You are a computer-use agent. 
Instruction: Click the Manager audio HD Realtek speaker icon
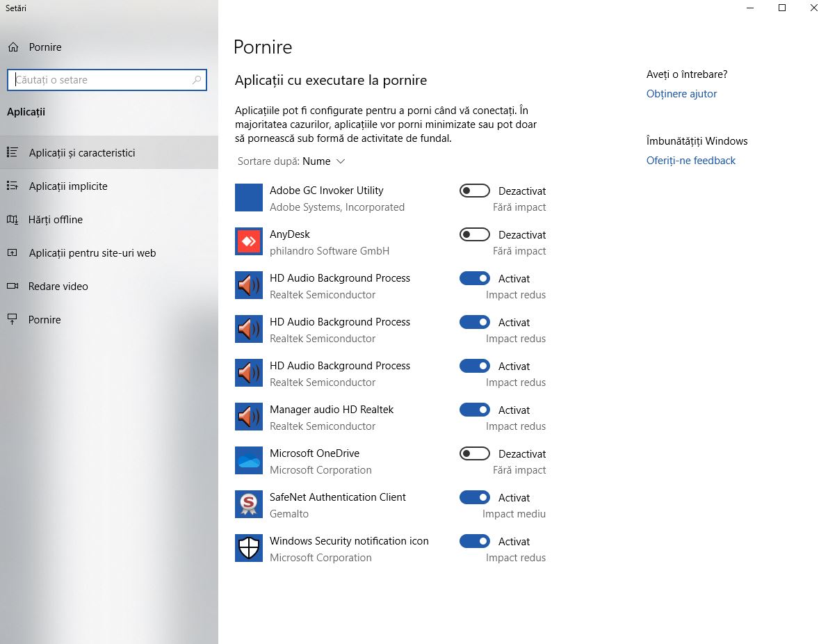248,417
